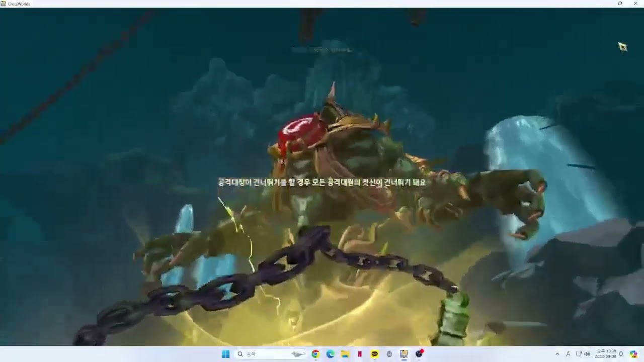644x362 pixels.
Task: Open the notification bell in system tray
Action: coord(621,354)
